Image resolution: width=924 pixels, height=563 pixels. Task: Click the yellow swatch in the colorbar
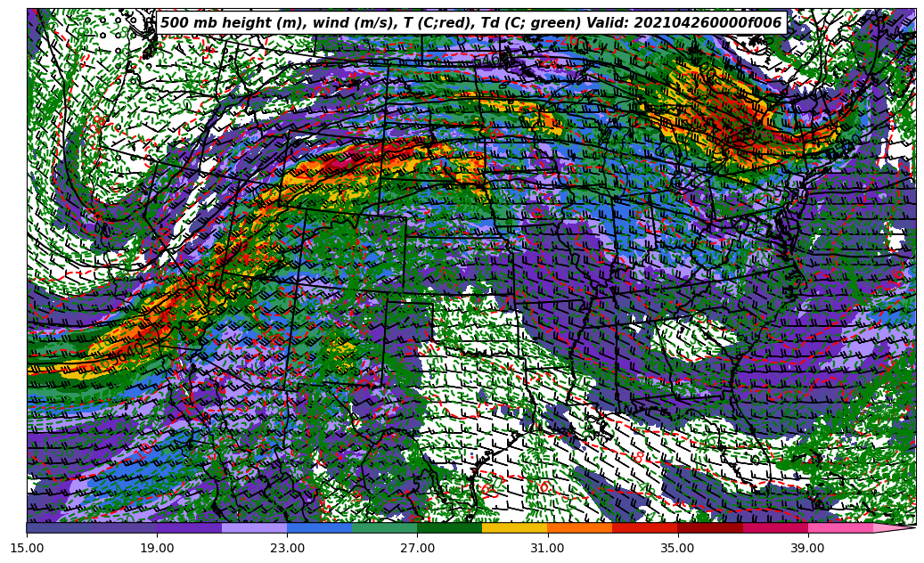pyautogui.click(x=514, y=528)
